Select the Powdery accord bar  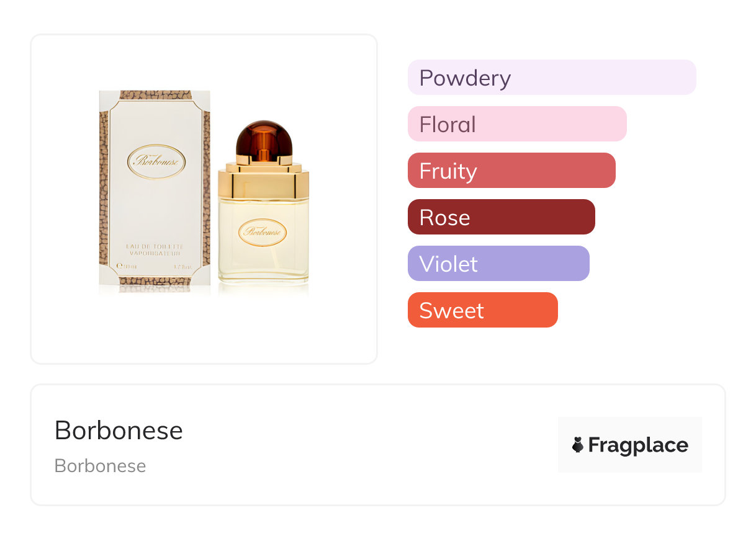coord(551,78)
